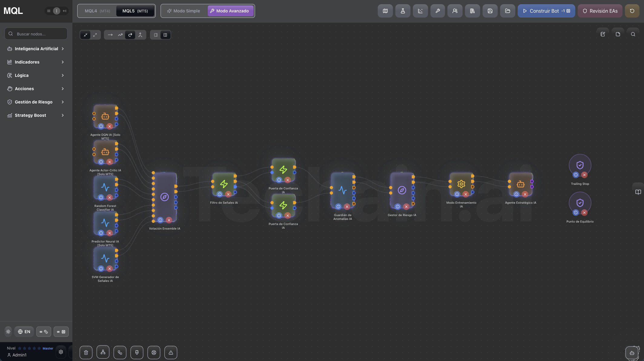Click the wrench tool icon in top toolbar
The width and height of the screenshot is (644, 361).
[437, 11]
